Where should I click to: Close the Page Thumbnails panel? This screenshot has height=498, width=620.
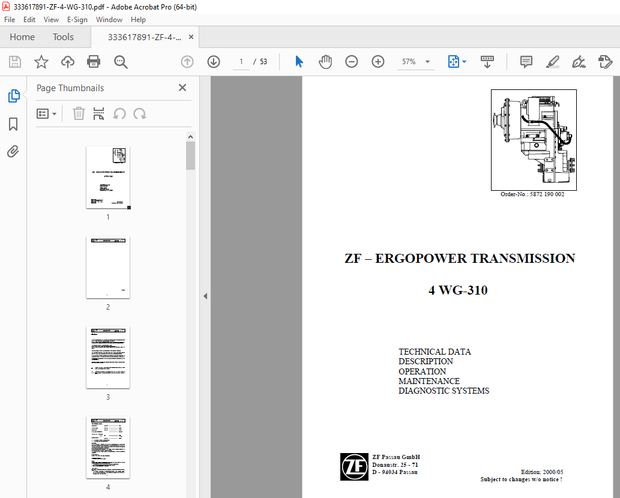coord(182,88)
